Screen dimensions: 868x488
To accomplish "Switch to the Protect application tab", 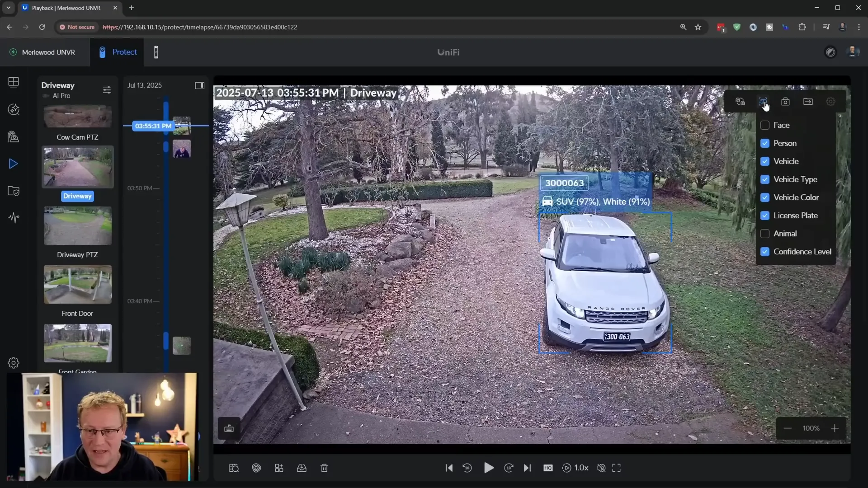I will pos(117,52).
